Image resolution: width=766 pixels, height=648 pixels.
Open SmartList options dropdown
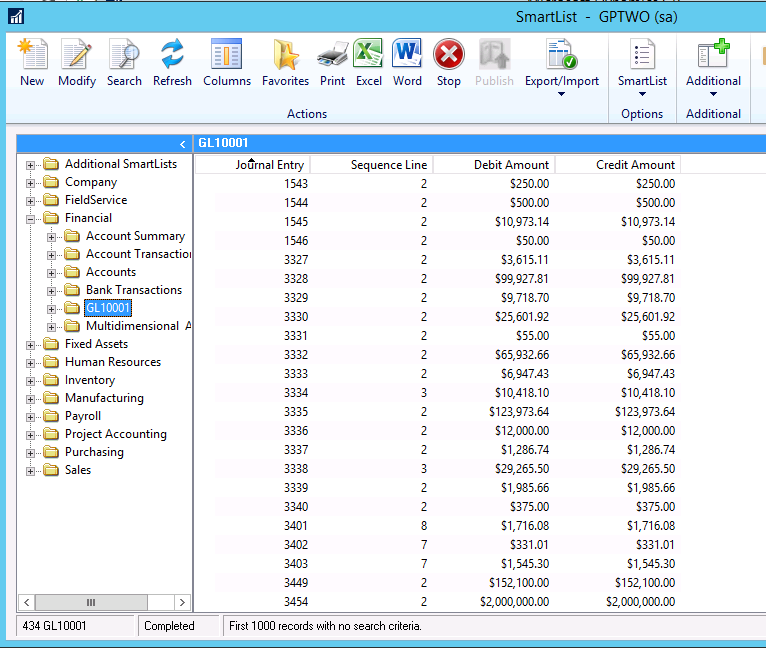(x=642, y=94)
